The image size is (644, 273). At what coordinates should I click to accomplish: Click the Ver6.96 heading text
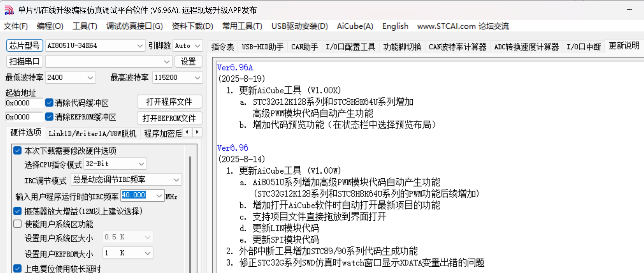(x=232, y=148)
